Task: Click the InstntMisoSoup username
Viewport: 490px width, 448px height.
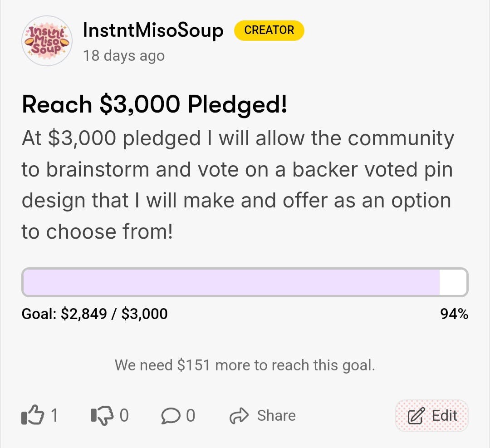Action: [x=153, y=30]
